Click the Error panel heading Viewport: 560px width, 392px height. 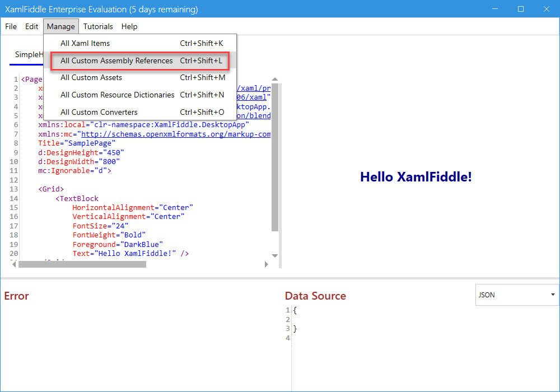pos(16,296)
